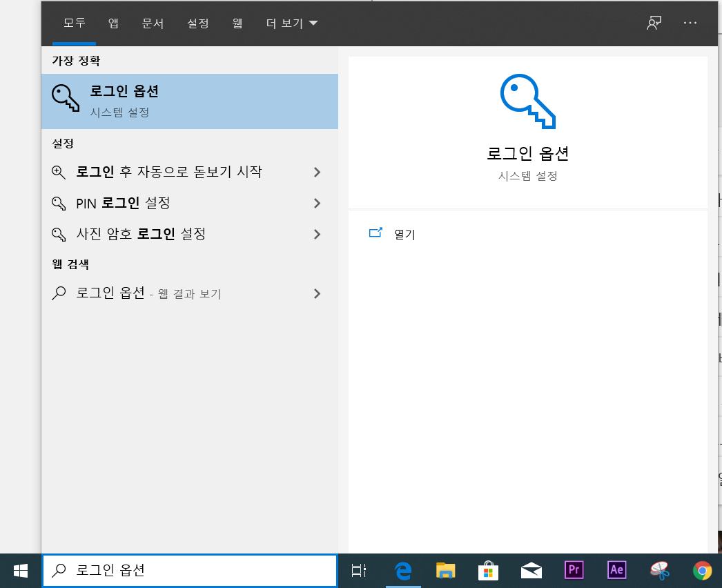Open the three-dot options menu
Image resolution: width=722 pixels, height=588 pixels.
(x=690, y=23)
